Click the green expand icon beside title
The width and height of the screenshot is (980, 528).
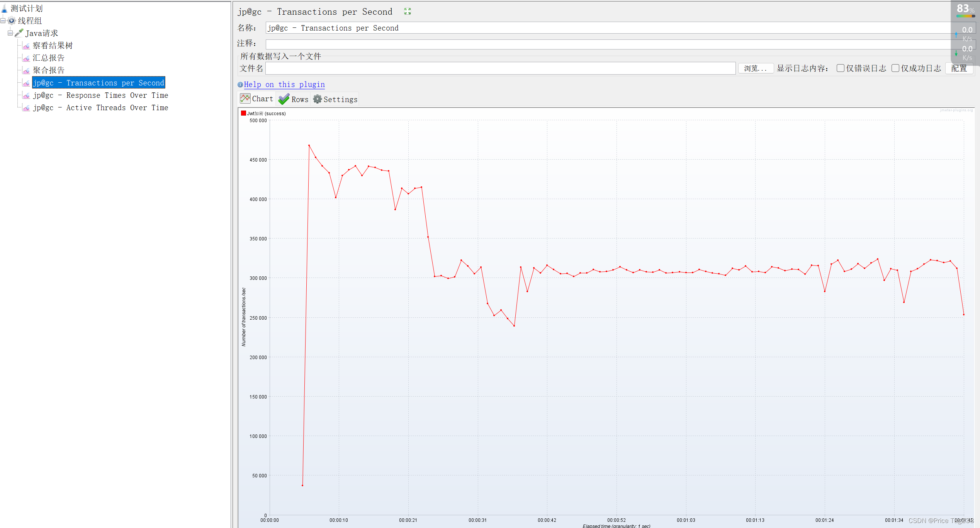(x=407, y=12)
